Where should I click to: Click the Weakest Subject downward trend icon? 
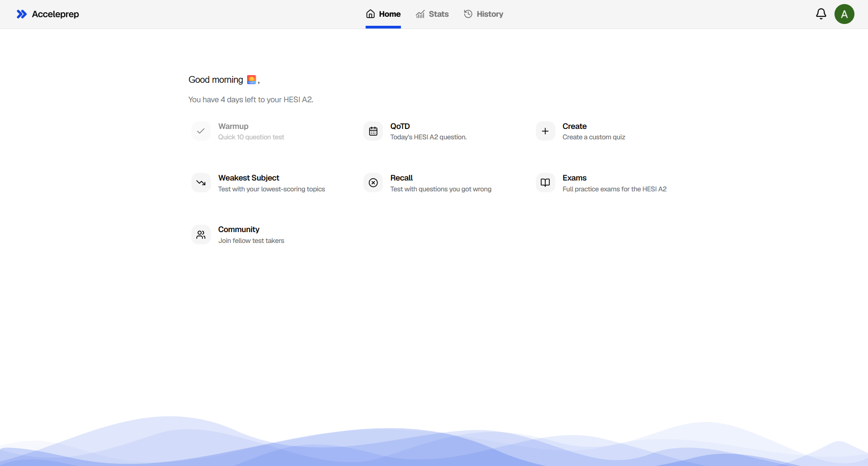pyautogui.click(x=201, y=183)
